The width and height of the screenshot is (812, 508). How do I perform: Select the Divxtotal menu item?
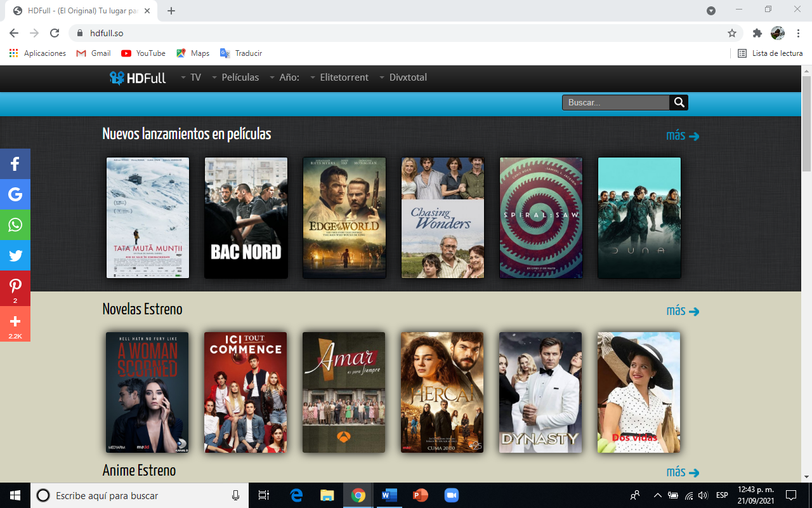click(x=408, y=77)
